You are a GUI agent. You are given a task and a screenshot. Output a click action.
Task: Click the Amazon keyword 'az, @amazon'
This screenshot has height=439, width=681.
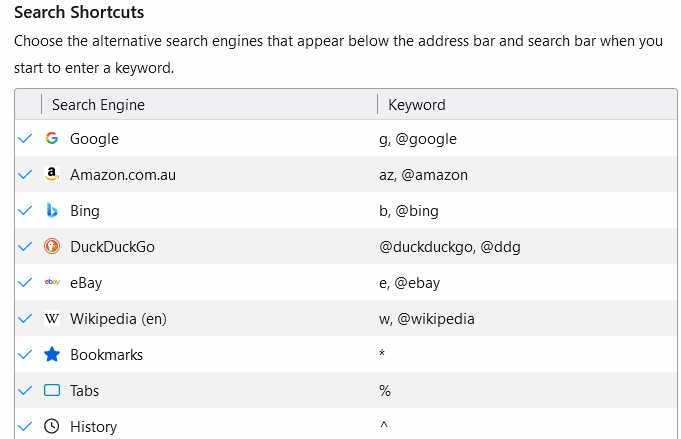(x=423, y=174)
